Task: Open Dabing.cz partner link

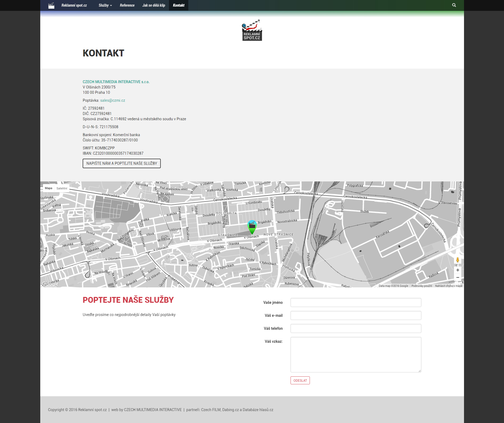Action: click(230, 410)
